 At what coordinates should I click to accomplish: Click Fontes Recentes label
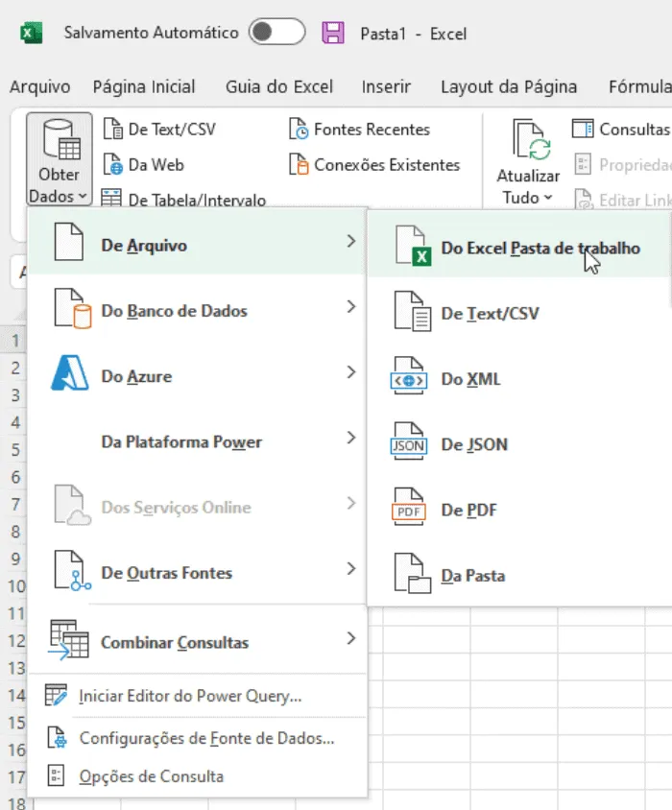(x=372, y=130)
